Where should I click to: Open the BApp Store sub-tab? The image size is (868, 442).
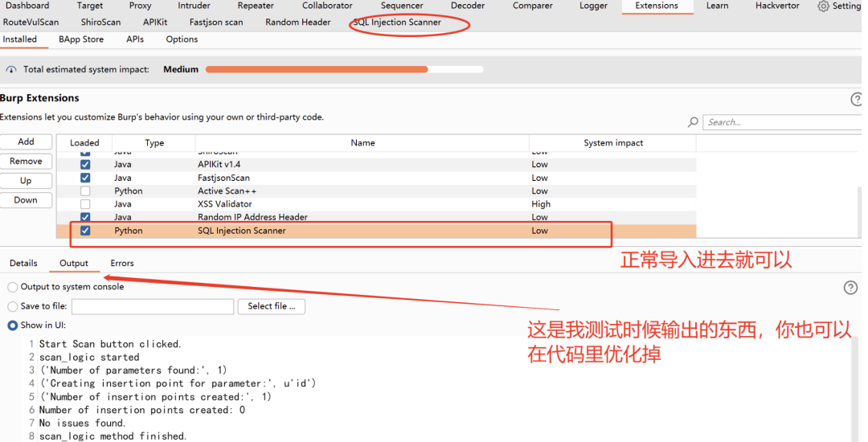81,39
